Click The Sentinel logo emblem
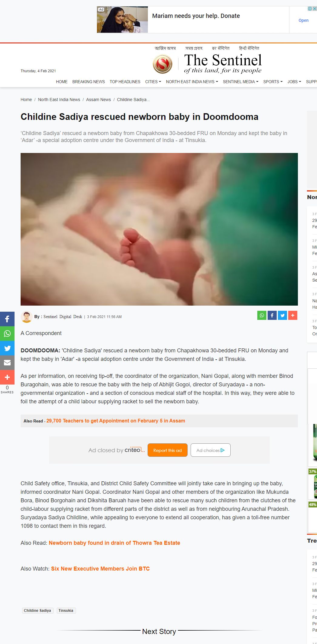 tap(163, 64)
